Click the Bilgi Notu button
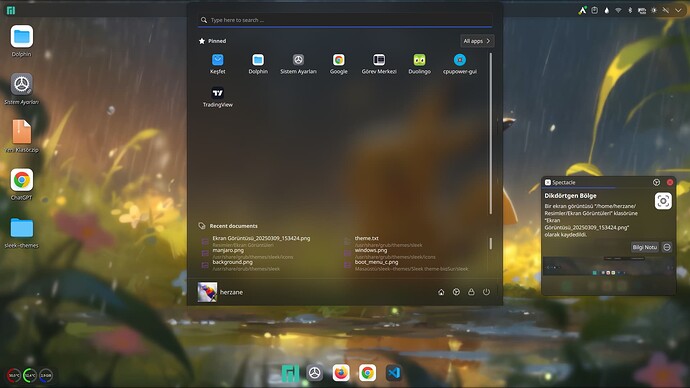The width and height of the screenshot is (690, 388). [645, 247]
